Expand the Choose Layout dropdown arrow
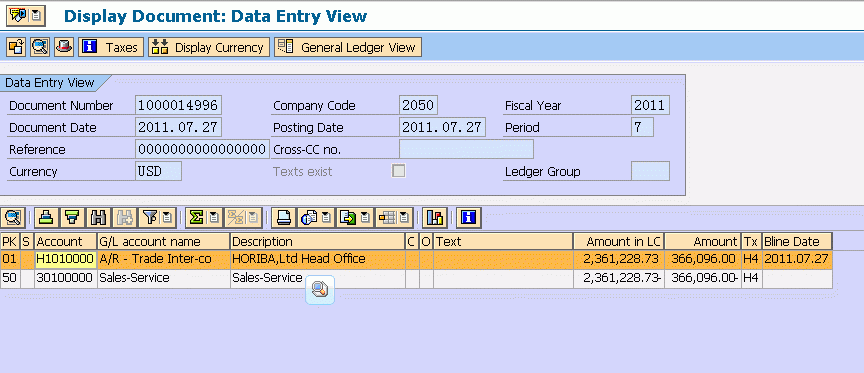Image resolution: width=864 pixels, height=373 pixels. click(405, 218)
